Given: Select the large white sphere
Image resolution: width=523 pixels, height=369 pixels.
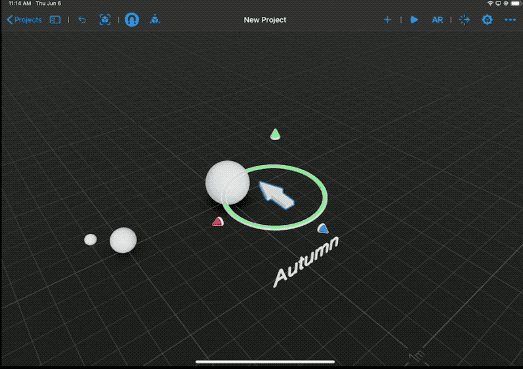Looking at the screenshot, I should pos(227,182).
